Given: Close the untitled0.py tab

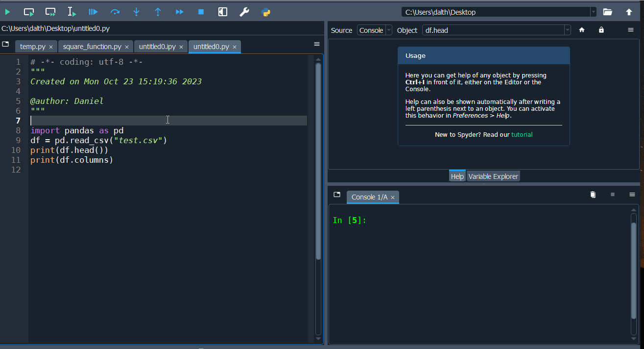Looking at the screenshot, I should click(235, 47).
